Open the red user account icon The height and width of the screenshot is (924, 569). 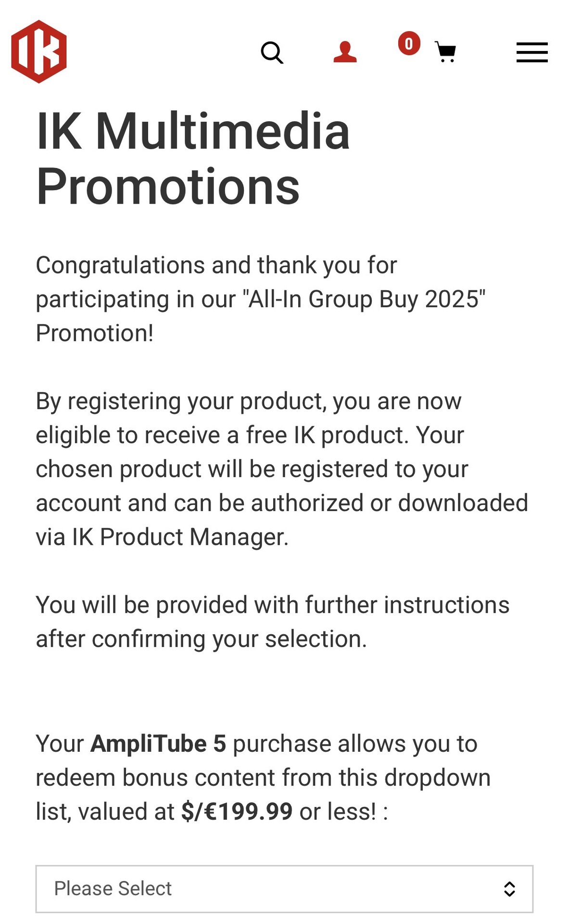click(x=345, y=52)
